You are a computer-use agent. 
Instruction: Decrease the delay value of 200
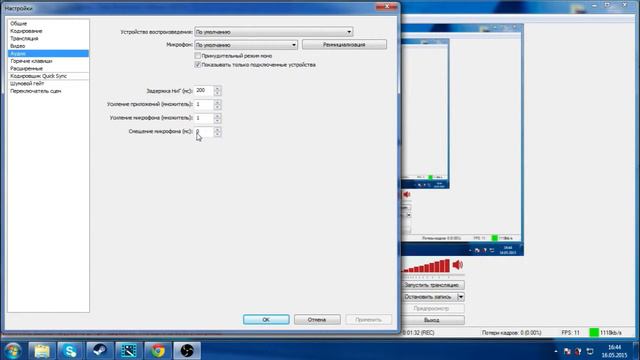coord(217,93)
